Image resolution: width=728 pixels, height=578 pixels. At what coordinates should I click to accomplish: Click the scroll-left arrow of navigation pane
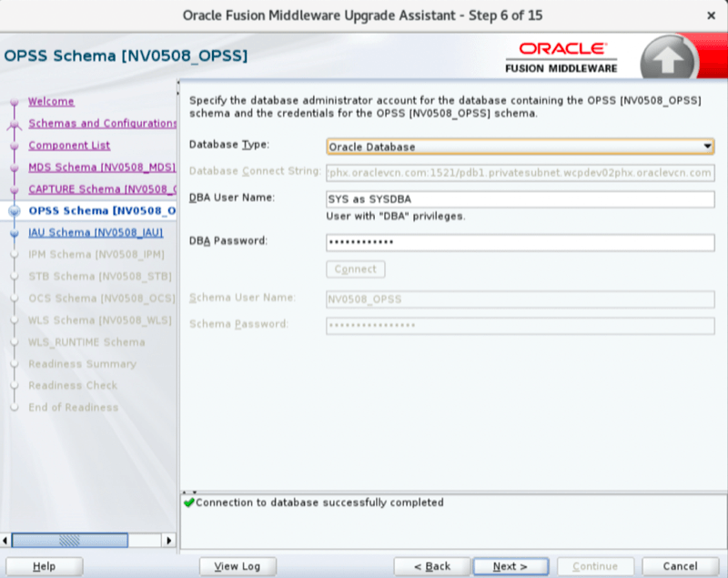(x=5, y=541)
